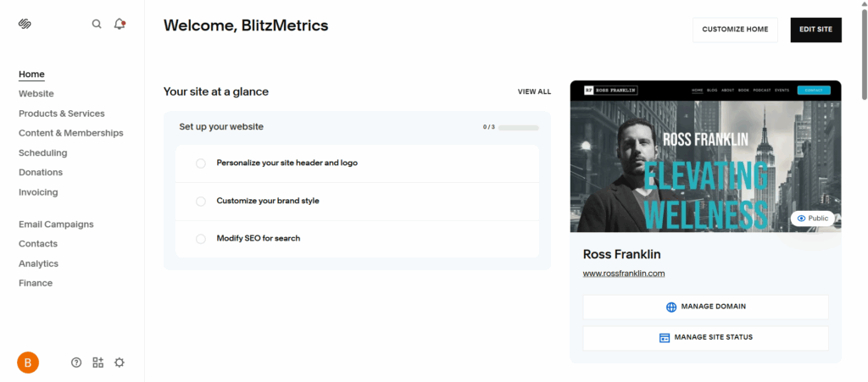Open the settings gear icon
Viewport: 868px width, 382px height.
(120, 363)
